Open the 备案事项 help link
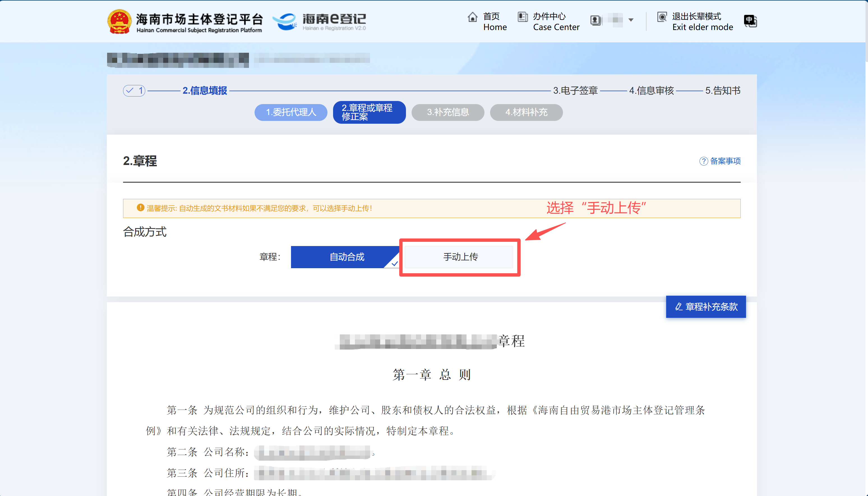The image size is (868, 496). click(x=725, y=161)
